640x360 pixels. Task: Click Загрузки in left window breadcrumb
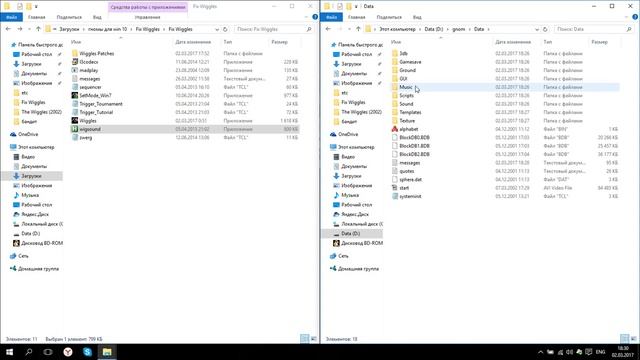[69, 29]
